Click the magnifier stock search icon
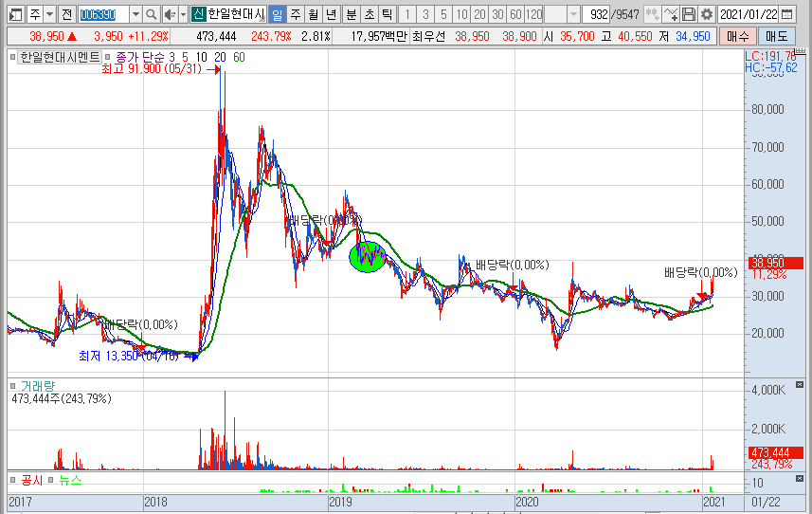This screenshot has height=514, width=812. click(152, 14)
